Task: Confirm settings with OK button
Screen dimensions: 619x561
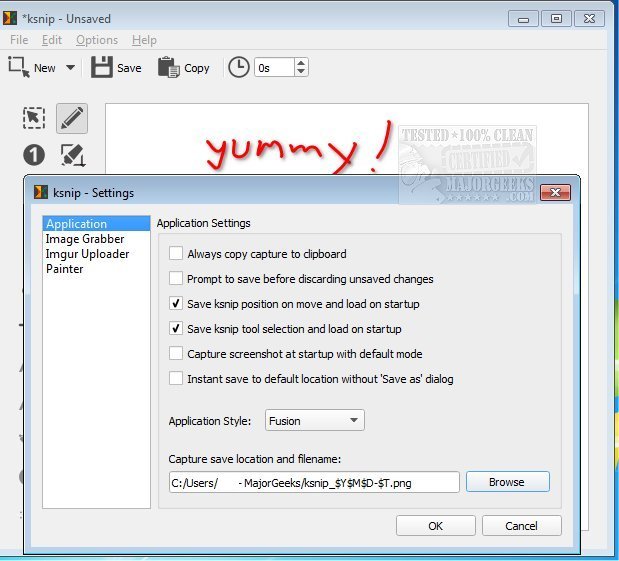Action: click(436, 526)
